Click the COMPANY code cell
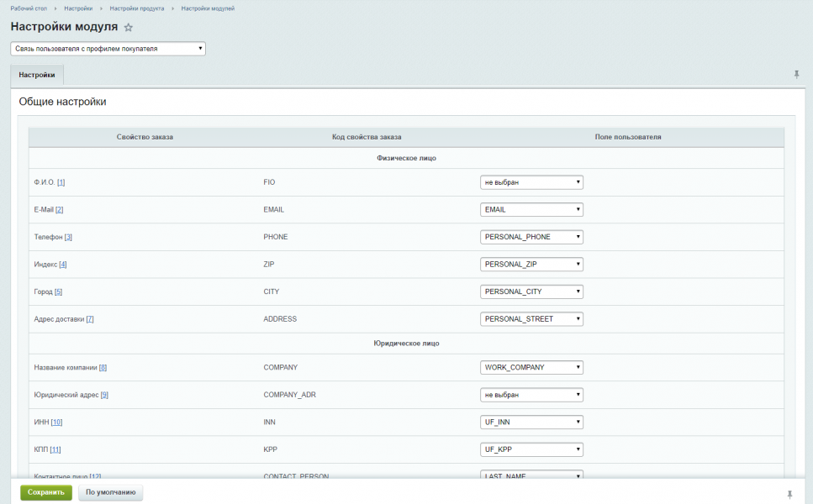The image size is (813, 504). tap(281, 367)
